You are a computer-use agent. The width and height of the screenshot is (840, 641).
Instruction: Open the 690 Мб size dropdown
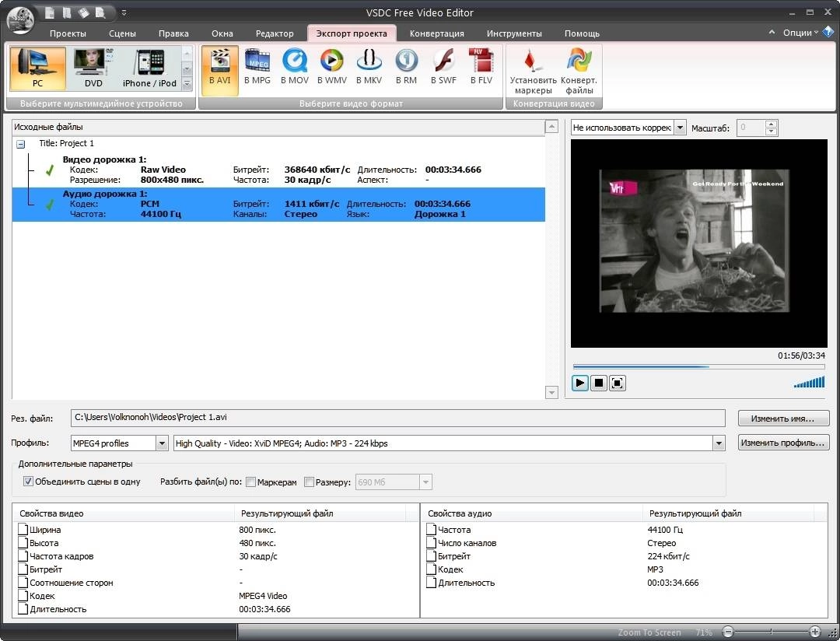[425, 482]
